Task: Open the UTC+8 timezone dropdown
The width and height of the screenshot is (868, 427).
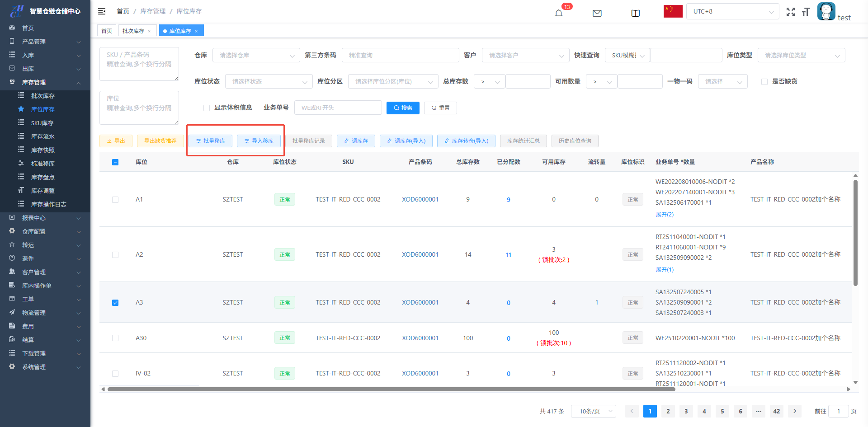Action: click(732, 11)
